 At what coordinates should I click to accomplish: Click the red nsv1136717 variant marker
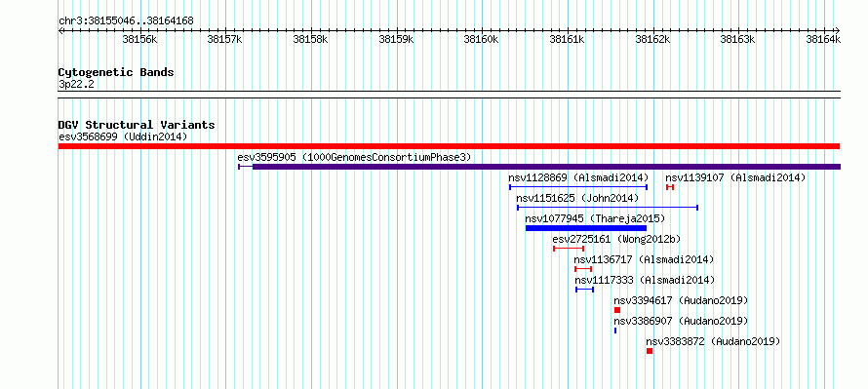click(583, 269)
